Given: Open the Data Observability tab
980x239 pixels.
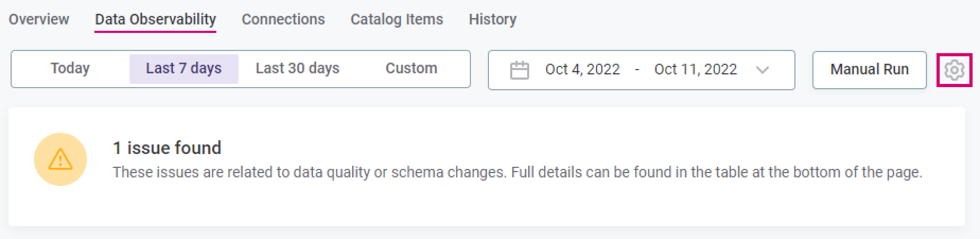Looking at the screenshot, I should pyautogui.click(x=155, y=20).
